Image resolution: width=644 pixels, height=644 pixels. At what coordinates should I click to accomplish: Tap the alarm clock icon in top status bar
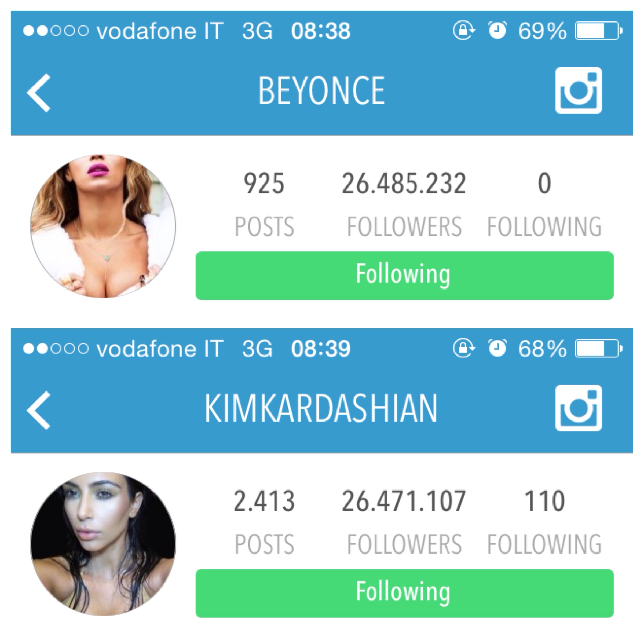pyautogui.click(x=497, y=30)
